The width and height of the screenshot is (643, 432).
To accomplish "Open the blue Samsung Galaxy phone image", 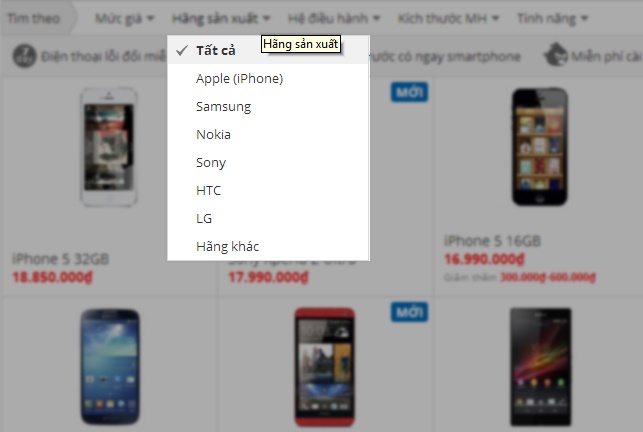I will (x=109, y=367).
